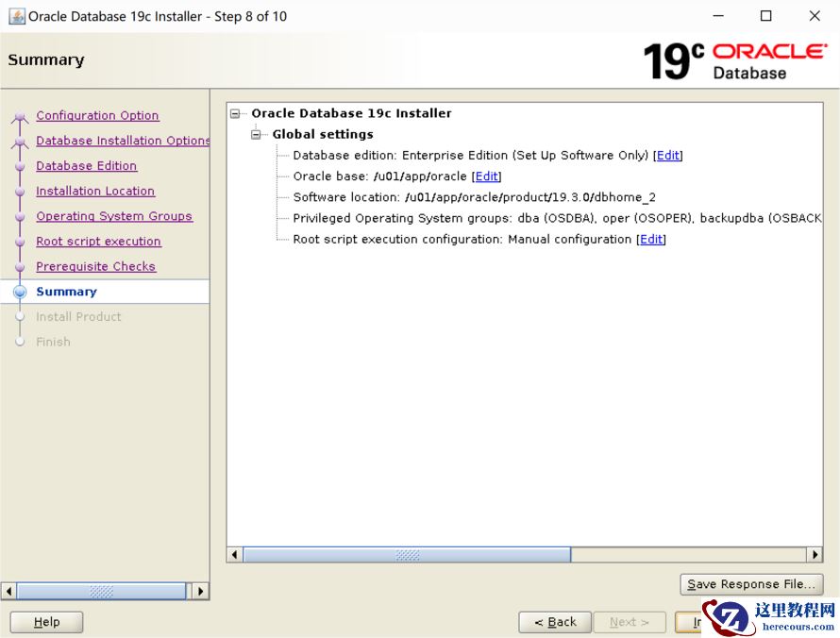Click the Install Product step circle icon
This screenshot has height=638, width=840.
pyautogui.click(x=20, y=316)
